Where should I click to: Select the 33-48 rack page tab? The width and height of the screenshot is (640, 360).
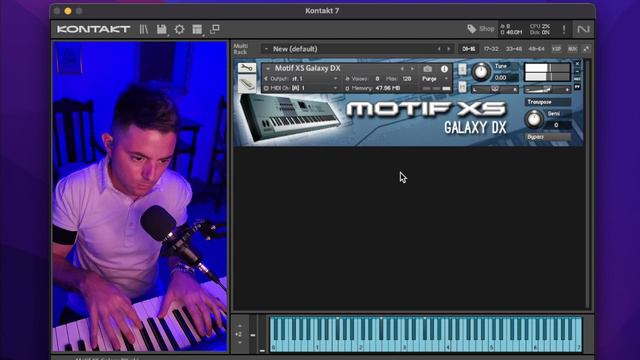pos(514,49)
